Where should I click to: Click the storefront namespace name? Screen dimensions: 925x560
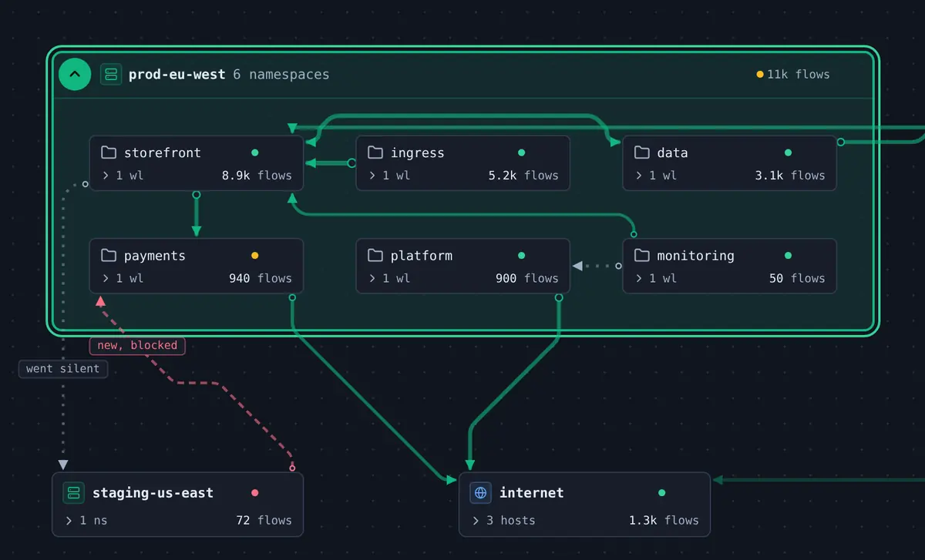[163, 153]
